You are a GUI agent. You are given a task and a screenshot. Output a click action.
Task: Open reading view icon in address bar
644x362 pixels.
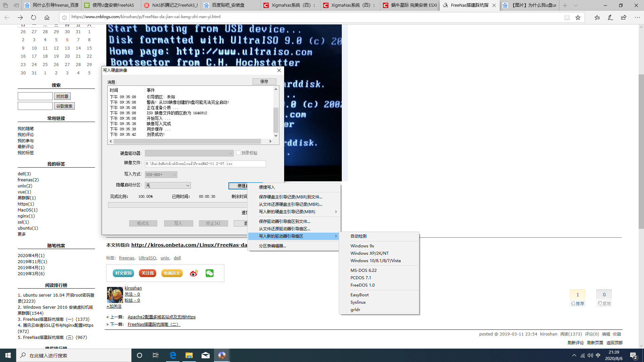pos(567,17)
